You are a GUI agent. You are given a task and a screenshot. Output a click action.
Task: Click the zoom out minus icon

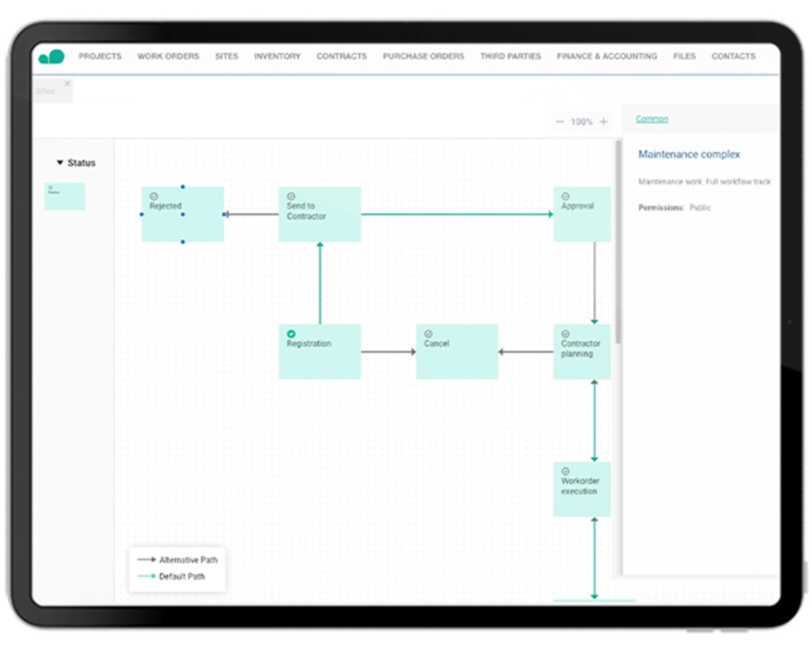[559, 122]
